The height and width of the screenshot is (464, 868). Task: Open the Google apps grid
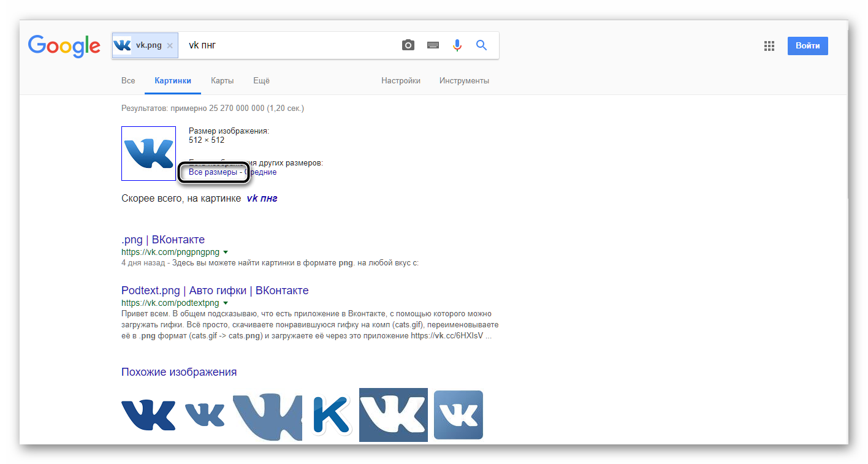click(769, 46)
